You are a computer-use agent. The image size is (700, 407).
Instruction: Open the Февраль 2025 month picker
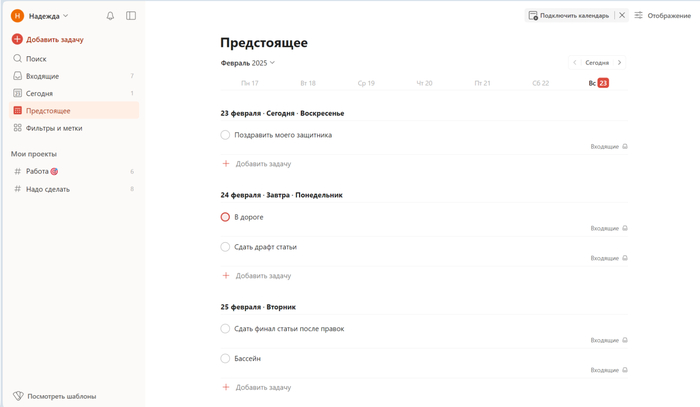[x=247, y=63]
